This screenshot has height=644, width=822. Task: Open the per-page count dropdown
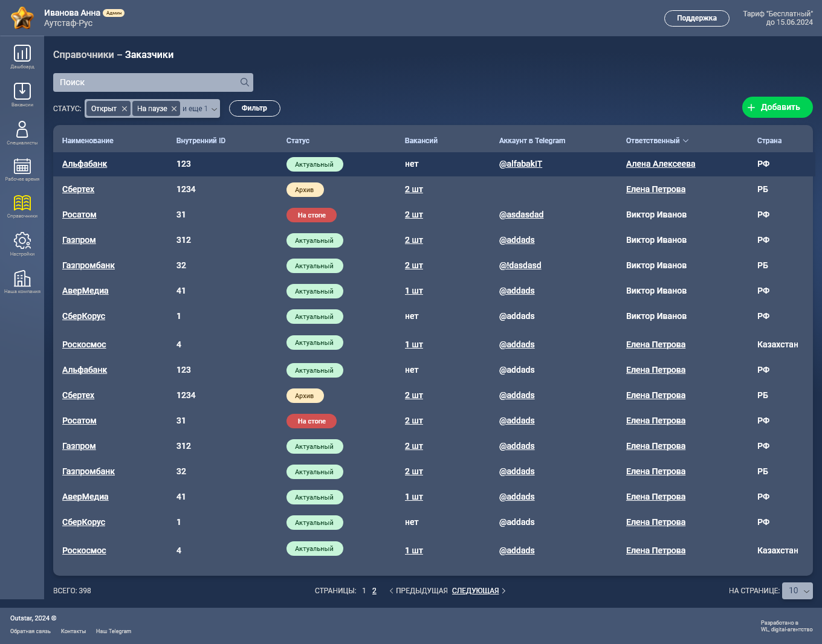pyautogui.click(x=797, y=591)
